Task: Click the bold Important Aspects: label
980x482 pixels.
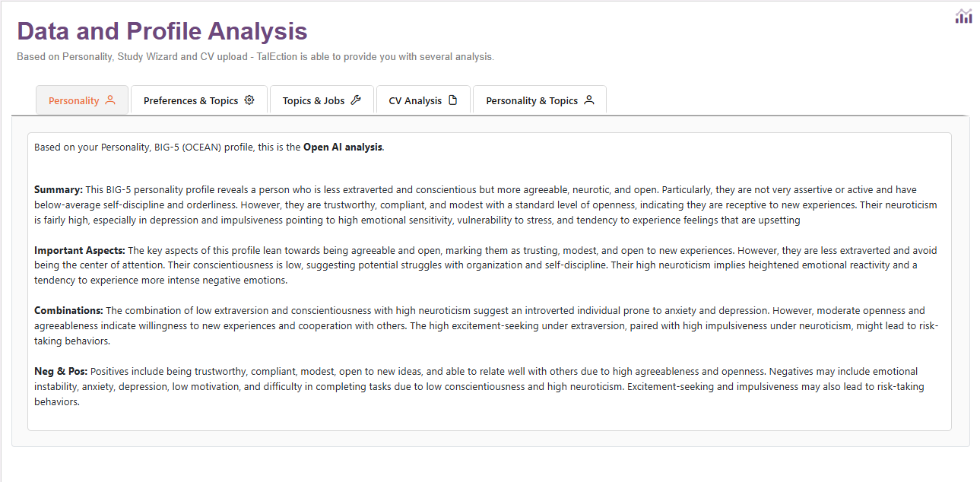Action: click(x=80, y=250)
